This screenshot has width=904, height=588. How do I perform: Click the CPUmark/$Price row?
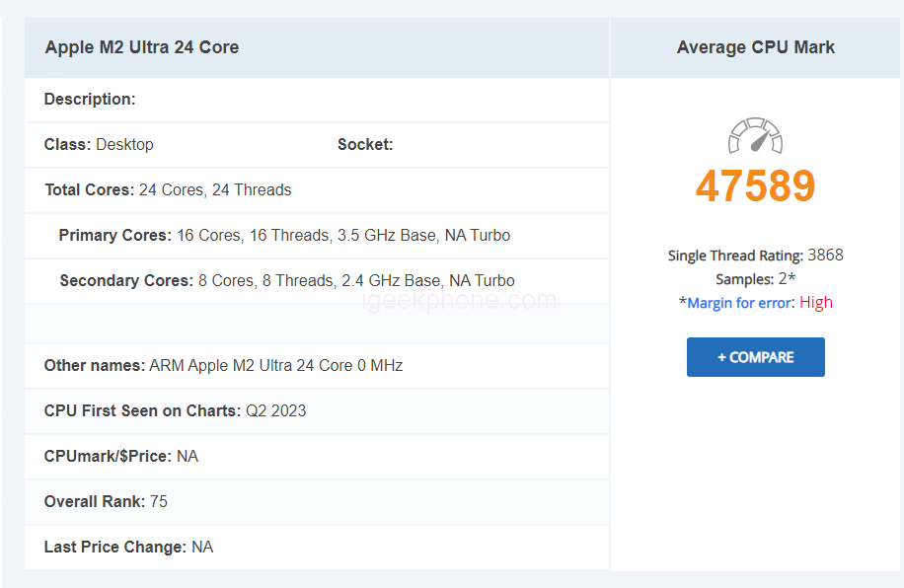click(120, 456)
